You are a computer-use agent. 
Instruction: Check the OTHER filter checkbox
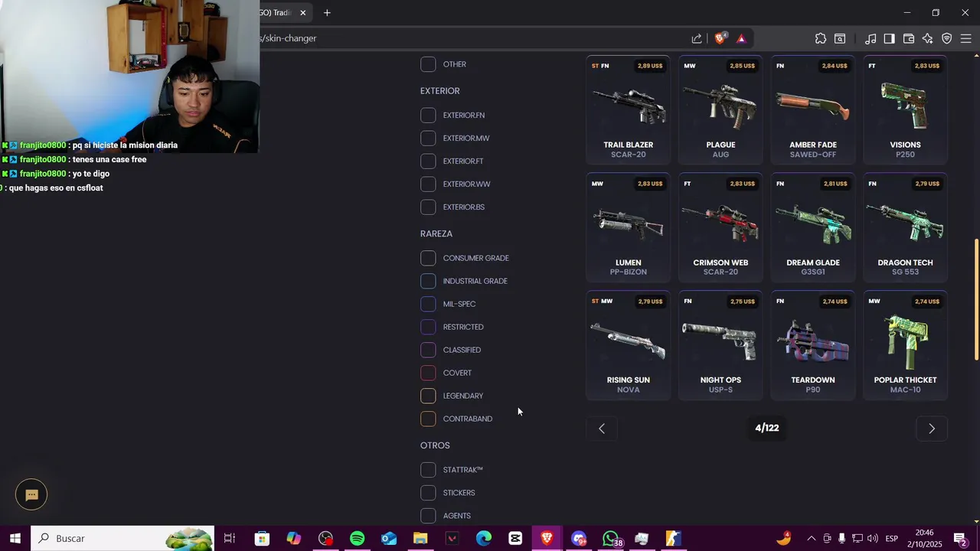tap(429, 64)
